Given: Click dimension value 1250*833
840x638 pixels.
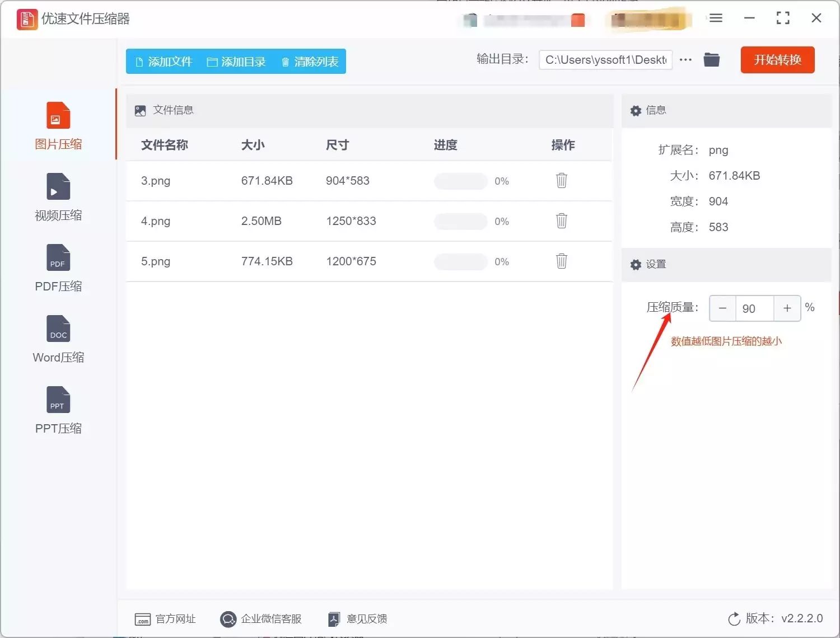Looking at the screenshot, I should pyautogui.click(x=351, y=221).
